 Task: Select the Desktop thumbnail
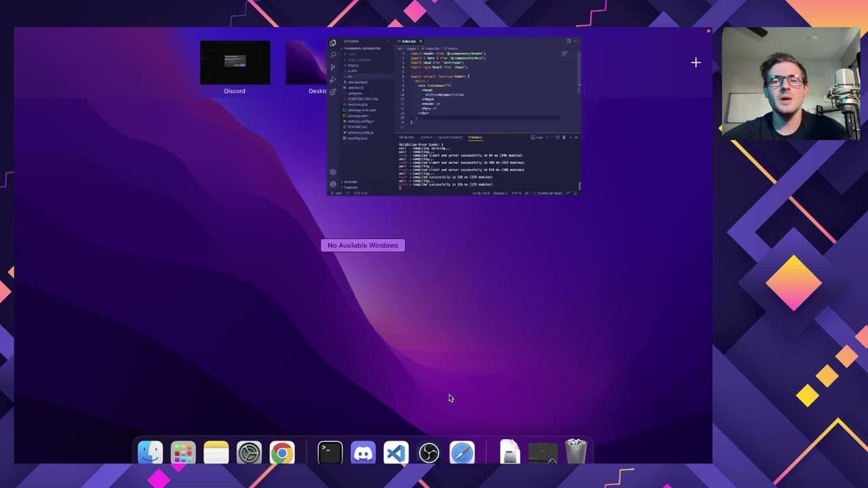pyautogui.click(x=307, y=62)
